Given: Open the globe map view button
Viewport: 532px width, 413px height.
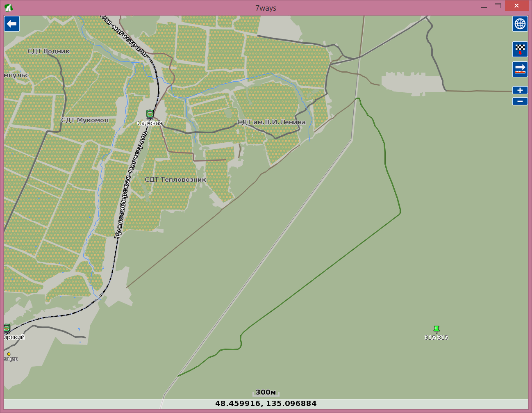Looking at the screenshot, I should (520, 24).
